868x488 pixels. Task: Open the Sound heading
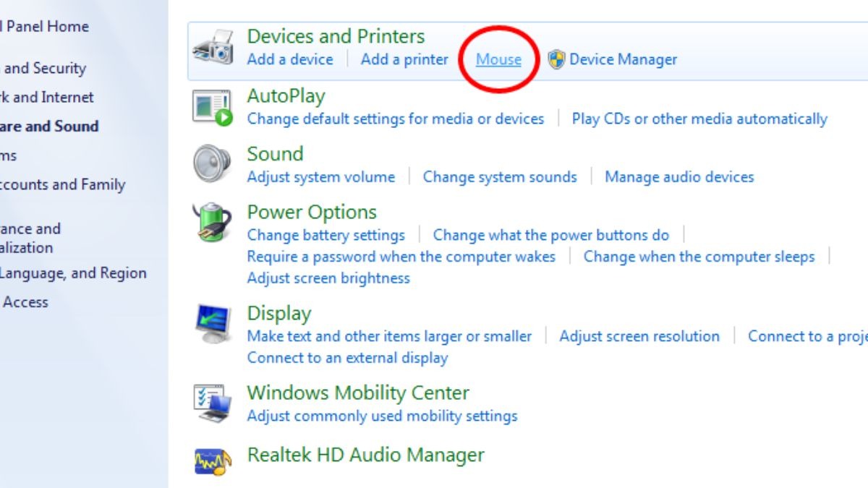(x=275, y=154)
